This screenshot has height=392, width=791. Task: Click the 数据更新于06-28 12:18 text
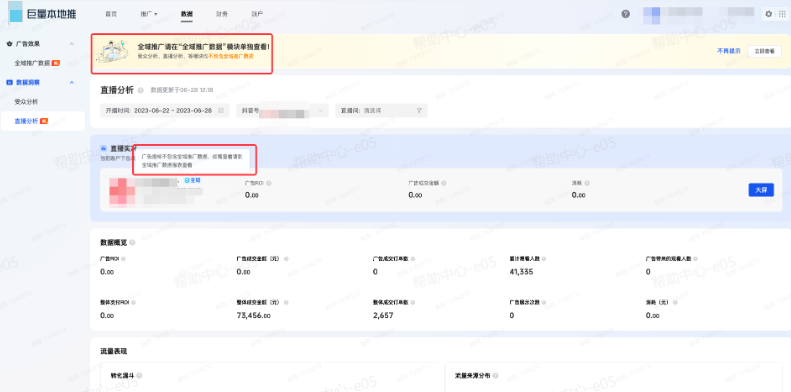(x=182, y=90)
